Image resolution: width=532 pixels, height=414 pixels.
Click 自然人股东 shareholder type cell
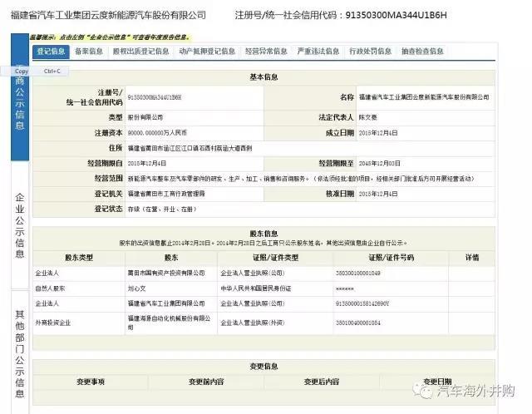point(50,288)
